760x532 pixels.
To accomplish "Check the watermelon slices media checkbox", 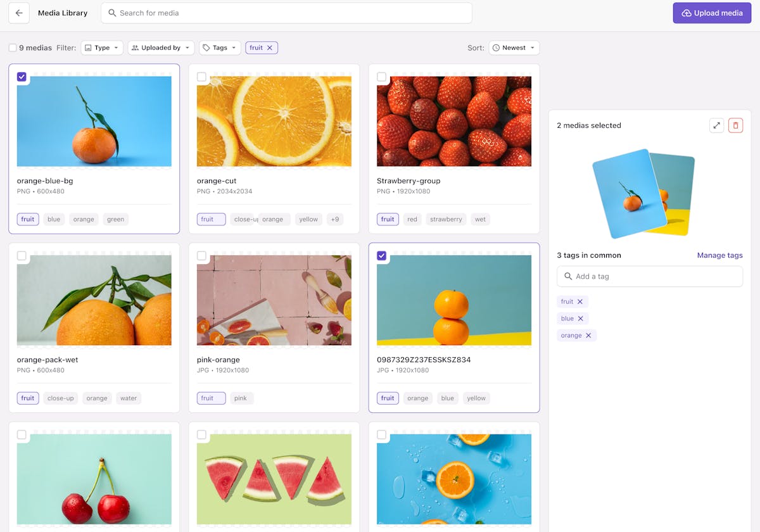I will point(201,434).
